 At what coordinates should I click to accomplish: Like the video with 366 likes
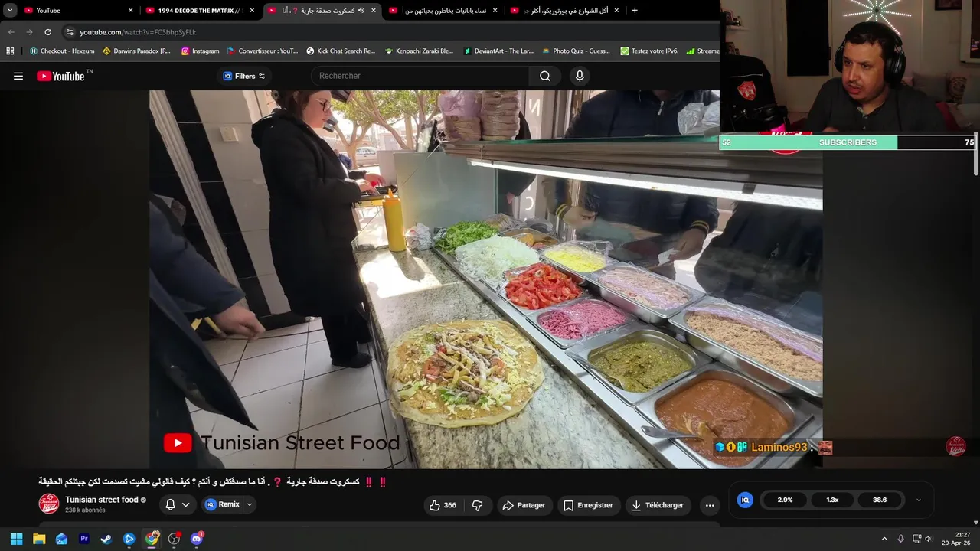coord(443,505)
